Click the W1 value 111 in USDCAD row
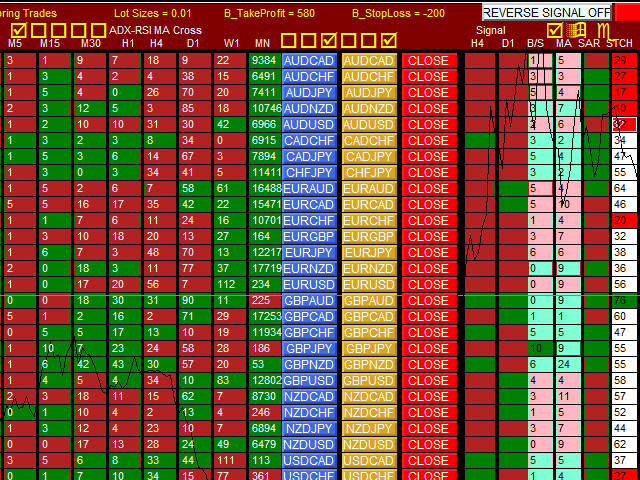Viewport: 640px width, 480px height. pos(228,460)
